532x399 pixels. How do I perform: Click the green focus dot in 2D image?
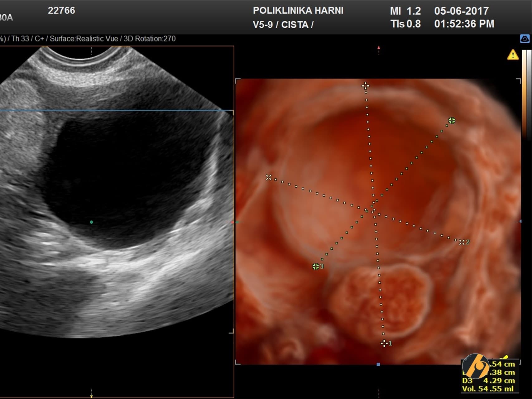click(91, 222)
